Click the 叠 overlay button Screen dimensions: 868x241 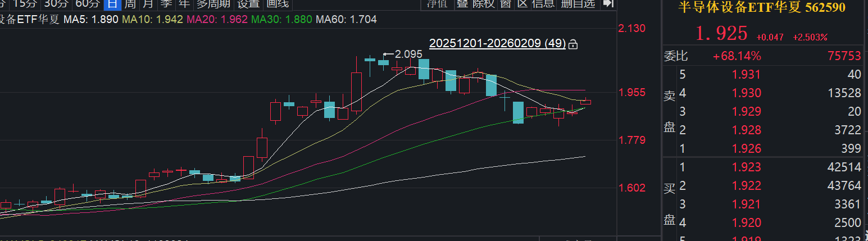[462, 4]
